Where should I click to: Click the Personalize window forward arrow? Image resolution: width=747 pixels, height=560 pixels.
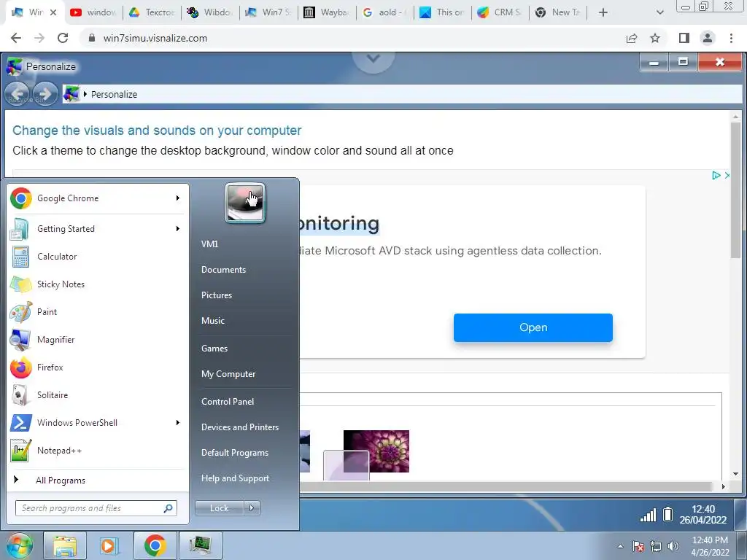46,94
